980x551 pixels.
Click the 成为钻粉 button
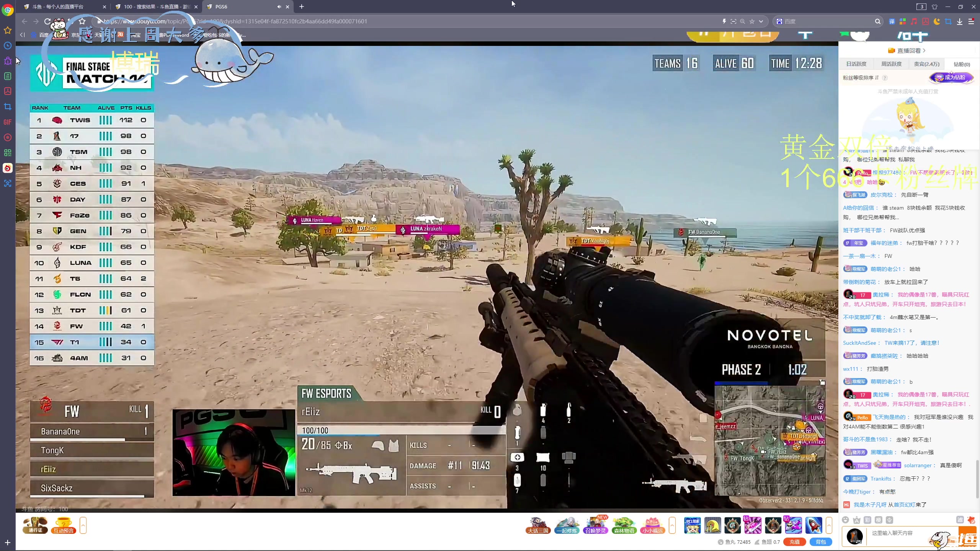[951, 77]
